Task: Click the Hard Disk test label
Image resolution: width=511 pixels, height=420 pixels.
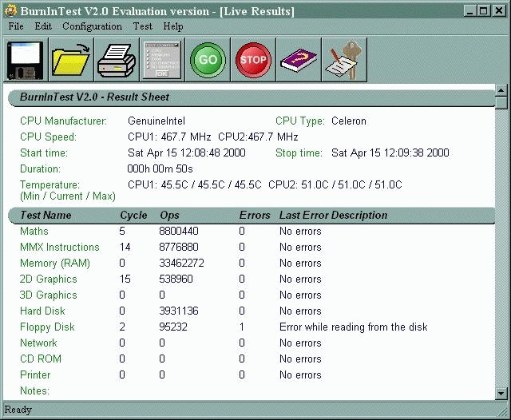Action: (42, 311)
